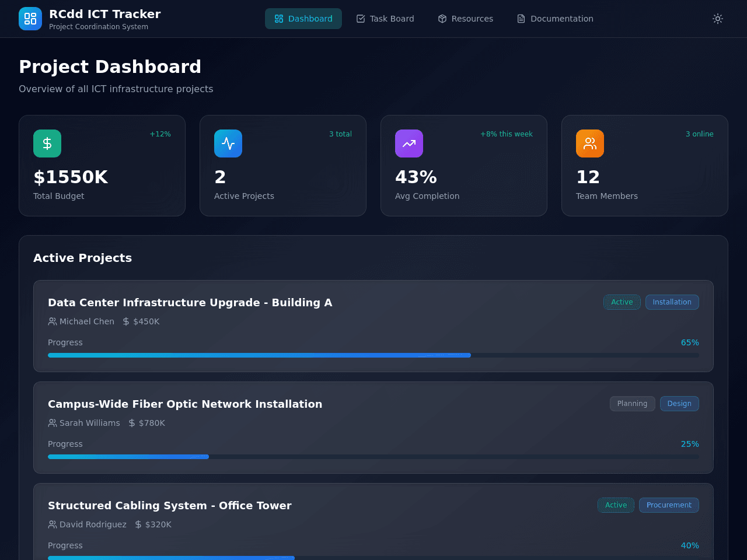The width and height of the screenshot is (747, 560).
Task: Click the 12 Team Members count
Action: click(588, 177)
